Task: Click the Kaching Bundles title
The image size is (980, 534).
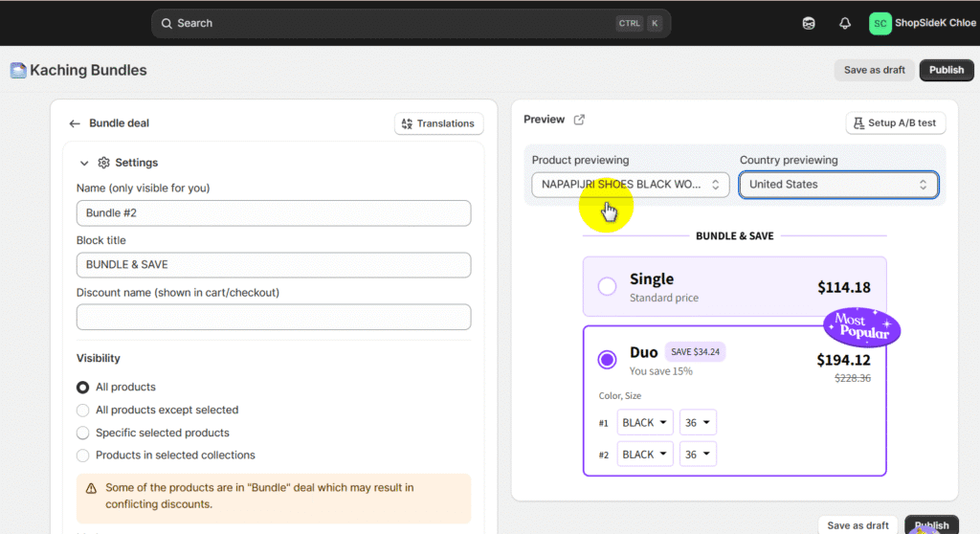Action: pos(88,70)
